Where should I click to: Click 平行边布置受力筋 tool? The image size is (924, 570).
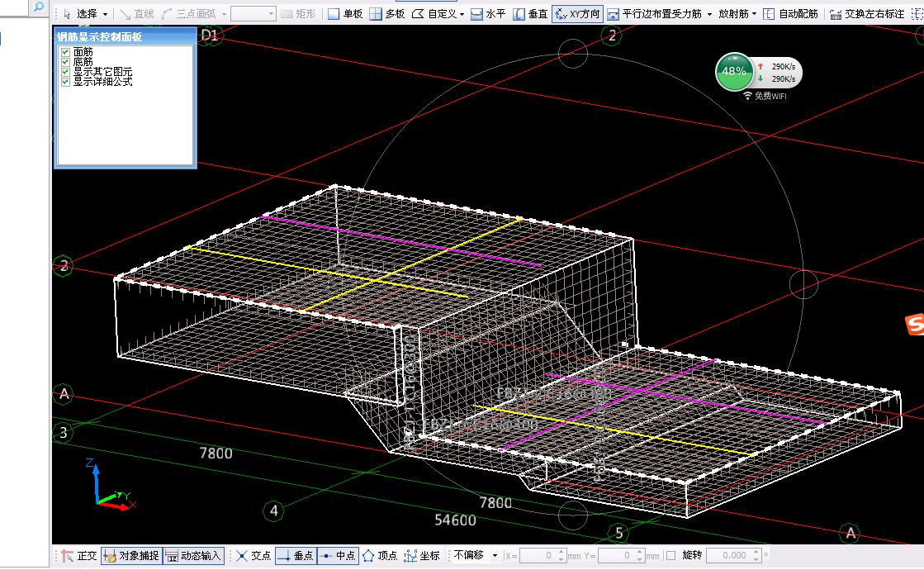(655, 13)
